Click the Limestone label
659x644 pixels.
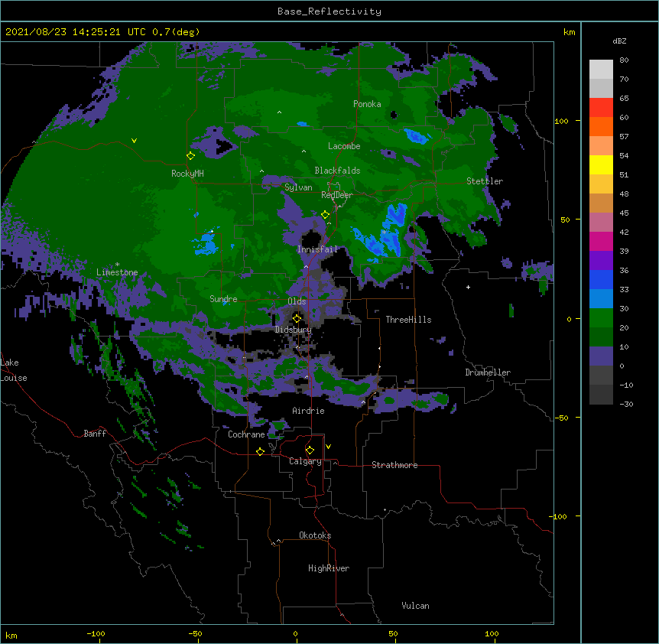(x=117, y=272)
